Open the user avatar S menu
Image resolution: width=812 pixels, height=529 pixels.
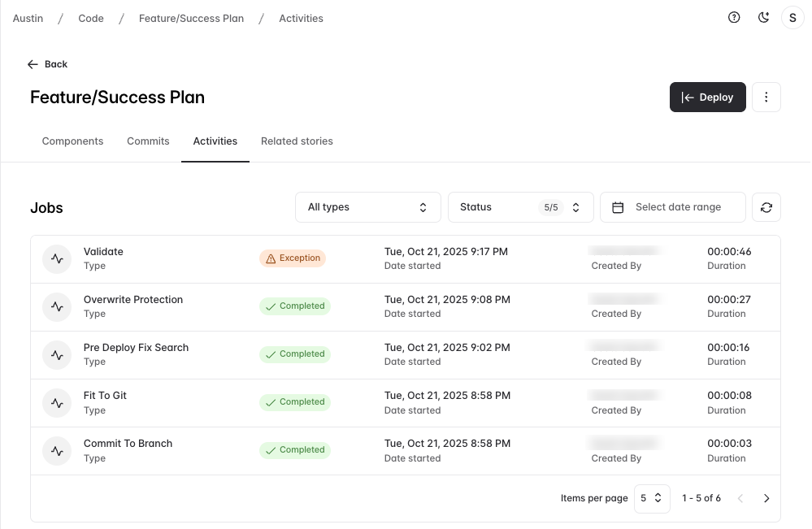792,18
